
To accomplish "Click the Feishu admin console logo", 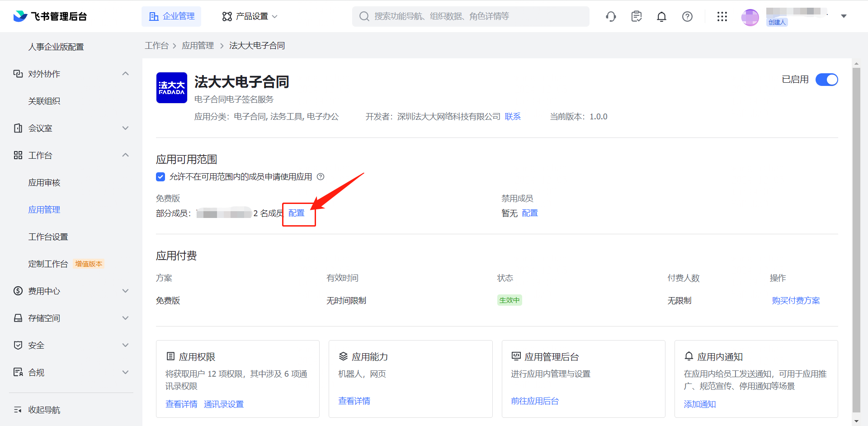I will [50, 17].
